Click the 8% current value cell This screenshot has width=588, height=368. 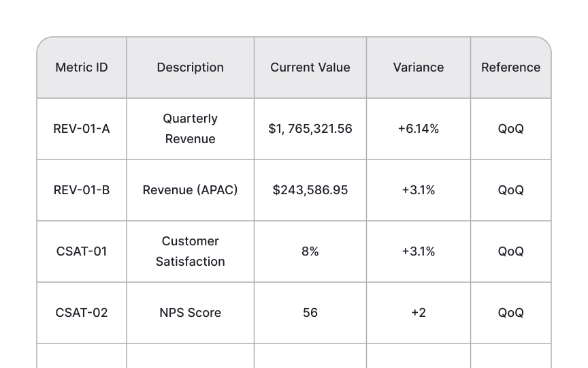[310, 251]
